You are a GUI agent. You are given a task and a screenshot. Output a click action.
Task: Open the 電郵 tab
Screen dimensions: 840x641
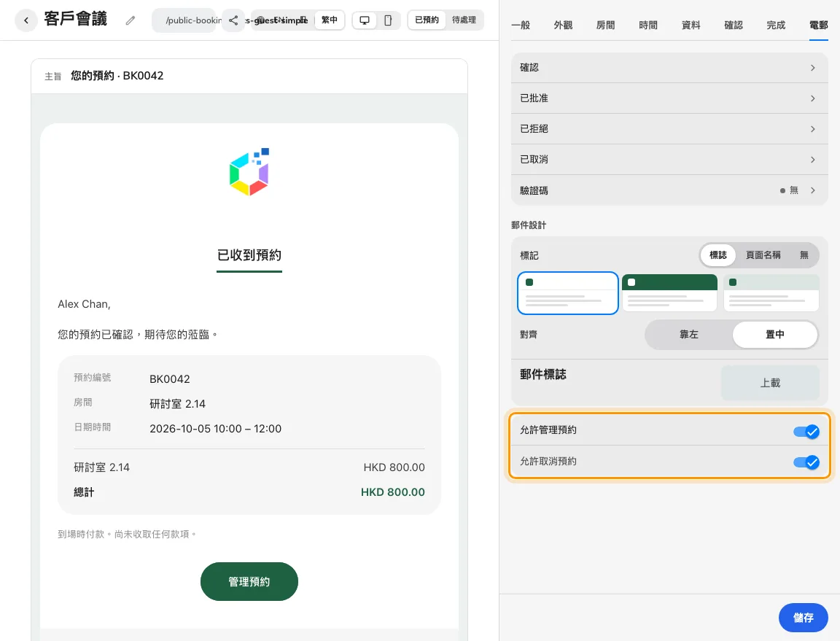(819, 26)
